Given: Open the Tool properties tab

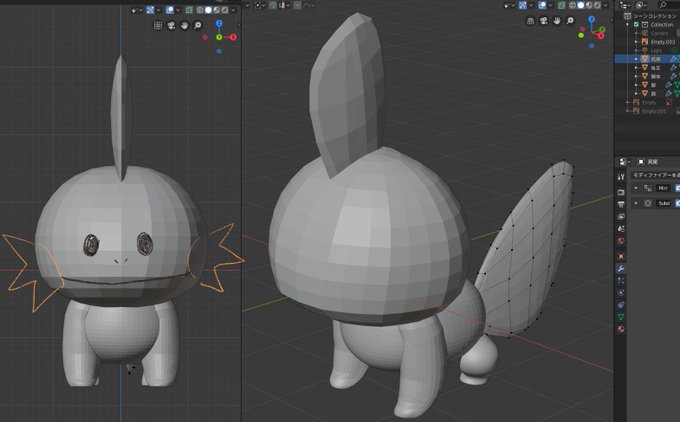Looking at the screenshot, I should pyautogui.click(x=621, y=177).
